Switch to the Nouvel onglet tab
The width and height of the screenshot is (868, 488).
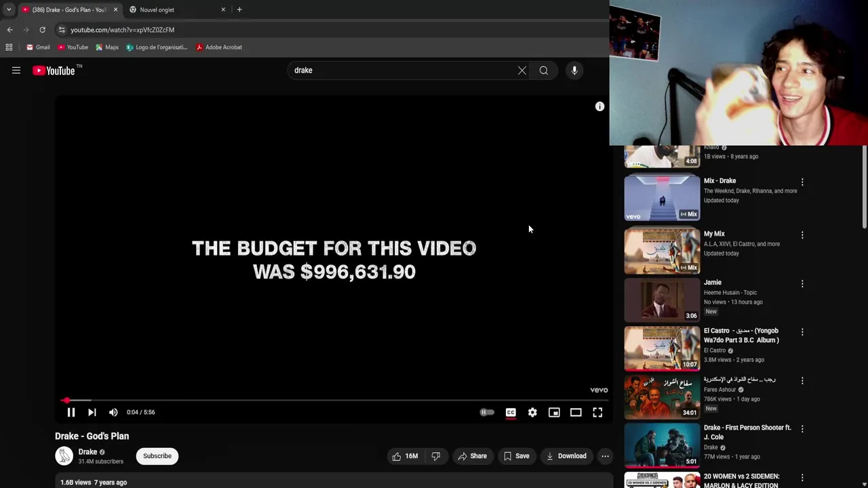[x=178, y=9]
